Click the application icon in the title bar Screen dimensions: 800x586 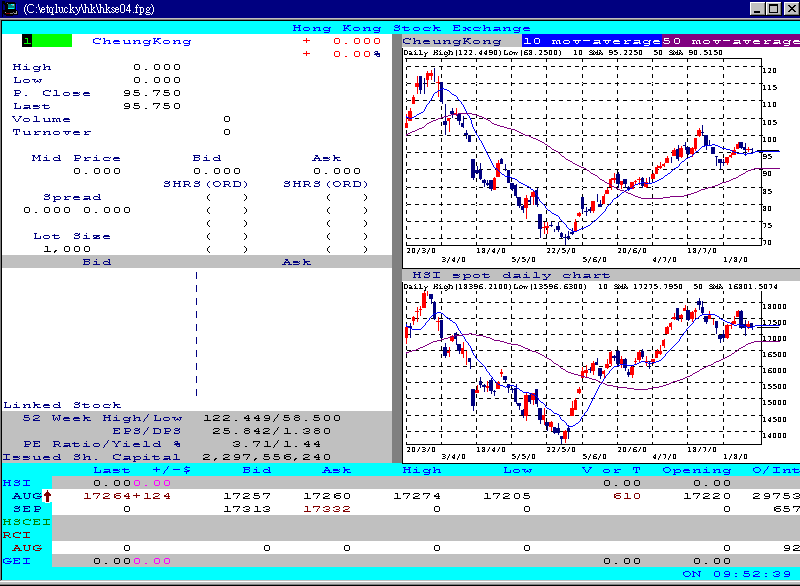[10, 8]
